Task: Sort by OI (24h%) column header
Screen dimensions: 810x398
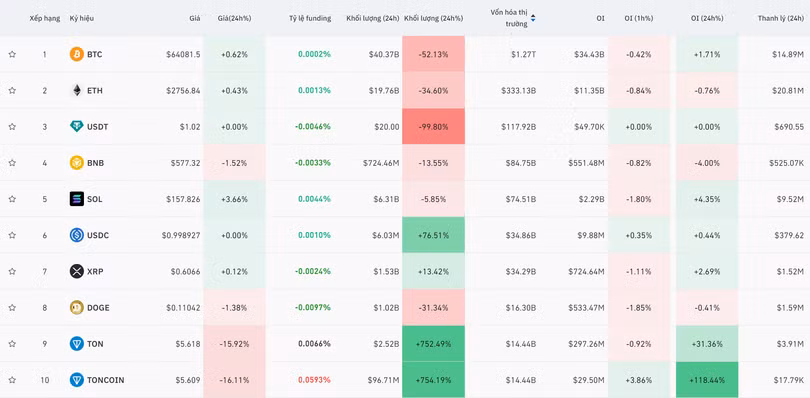Action: point(707,18)
